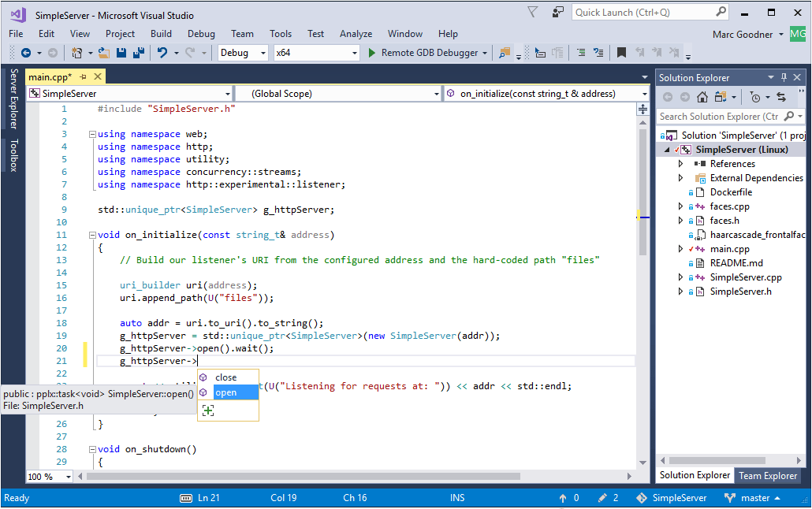Open Solution Explorer home view
This screenshot has width=812, height=509.
tap(702, 96)
